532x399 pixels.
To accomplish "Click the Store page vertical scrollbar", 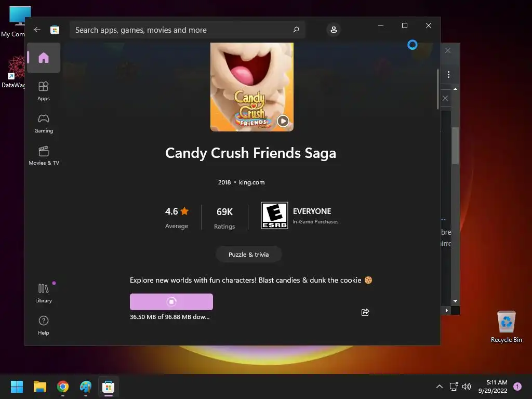I will [437, 89].
